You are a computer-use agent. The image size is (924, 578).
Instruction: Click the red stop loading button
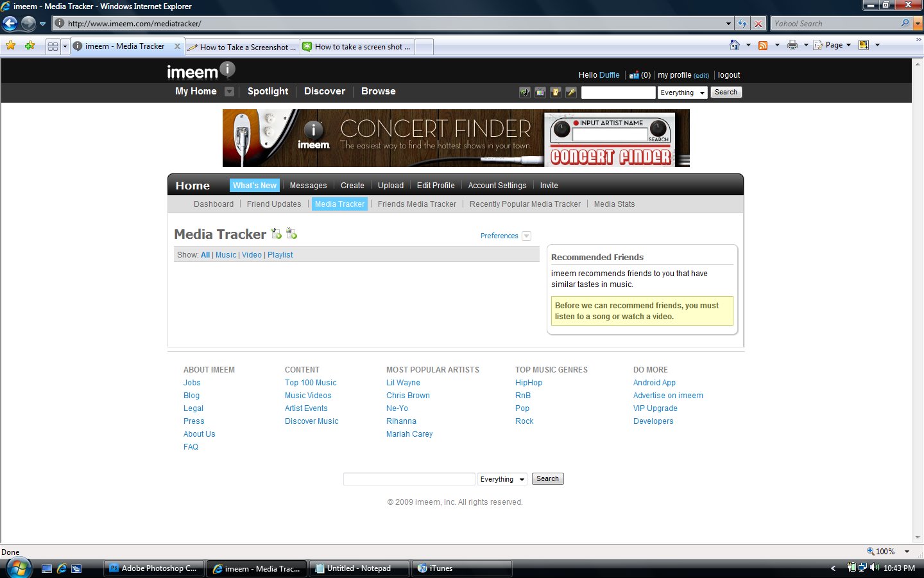pos(758,24)
